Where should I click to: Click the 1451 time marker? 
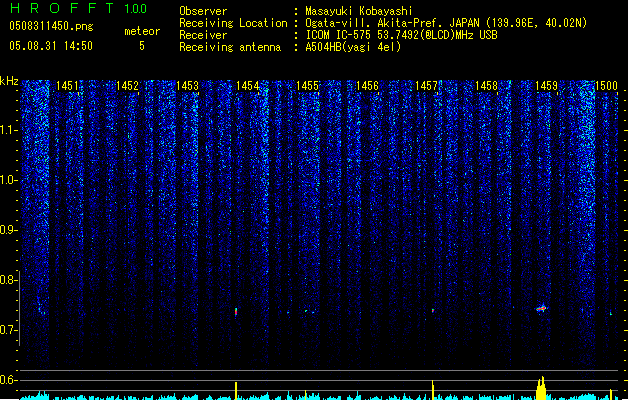coord(67,86)
